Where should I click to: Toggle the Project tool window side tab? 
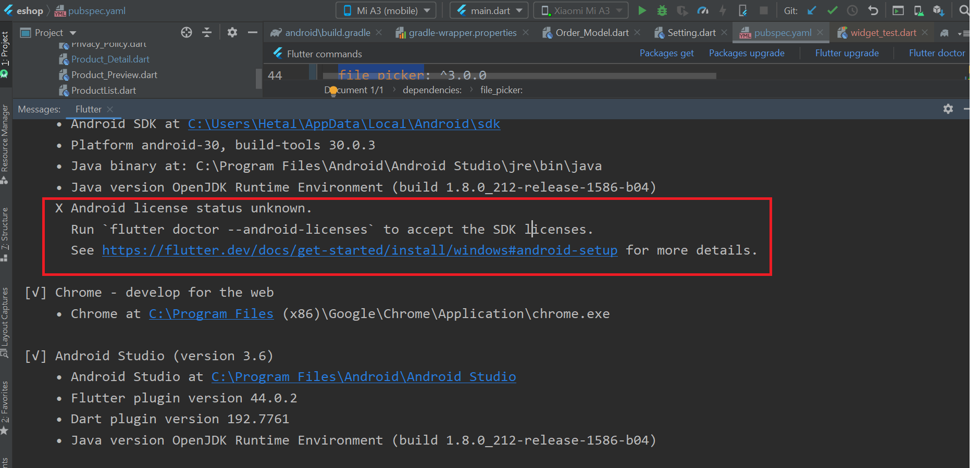(x=5, y=49)
